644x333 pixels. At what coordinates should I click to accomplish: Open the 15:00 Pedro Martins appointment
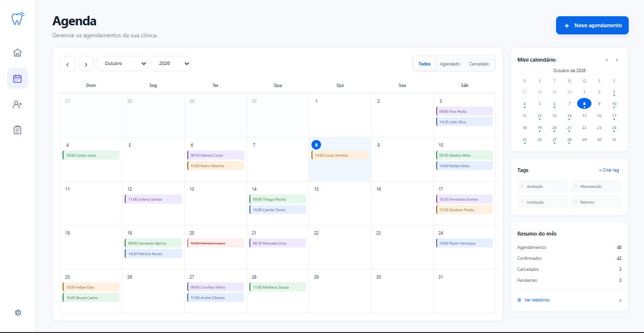pyautogui.click(x=215, y=166)
